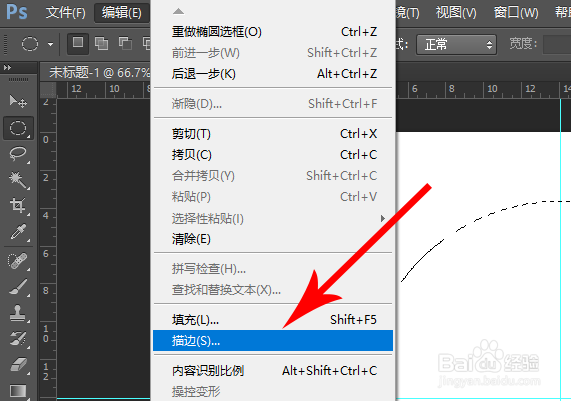This screenshot has height=401, width=571.
Task: Choose Subtract from Selection mode
Action: coord(125,44)
